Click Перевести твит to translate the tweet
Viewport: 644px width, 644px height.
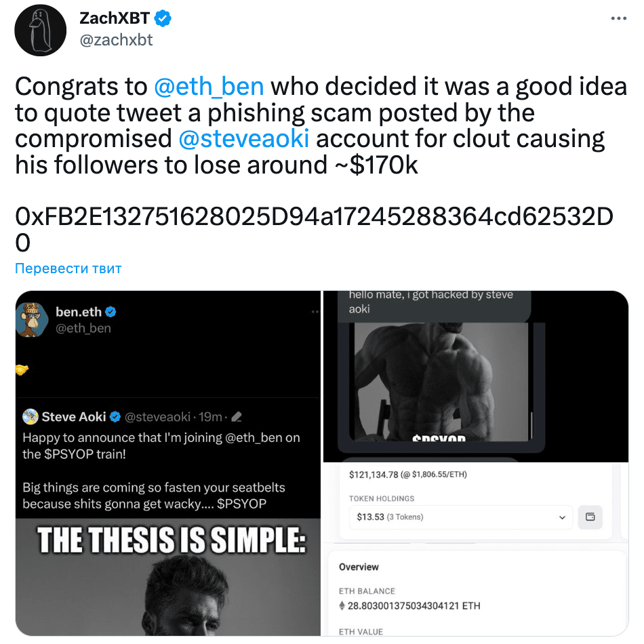pyautogui.click(x=67, y=268)
